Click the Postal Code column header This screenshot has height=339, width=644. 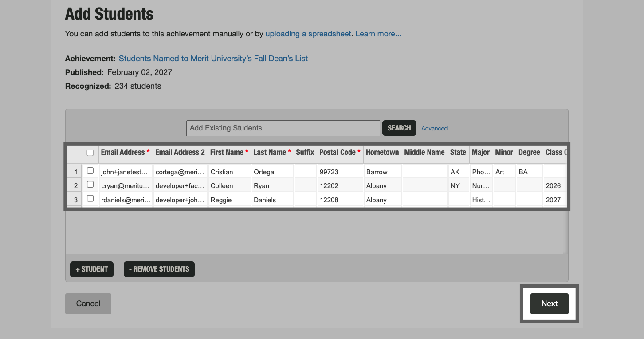[x=338, y=153]
